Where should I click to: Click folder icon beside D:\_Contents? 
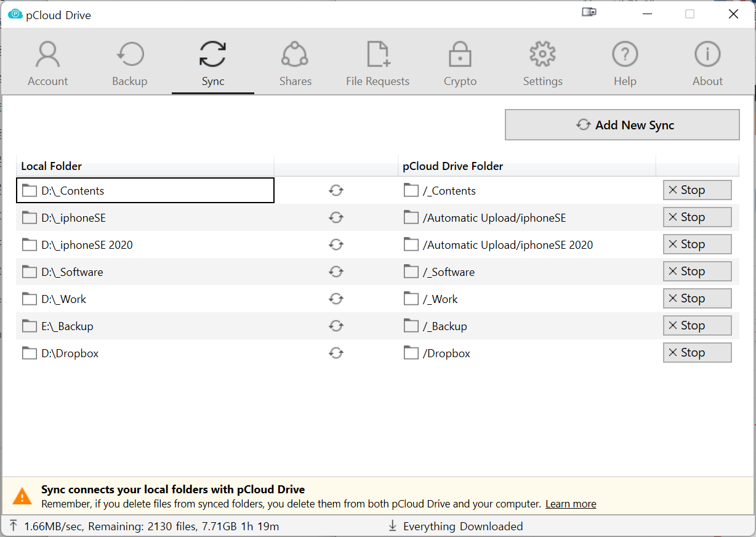click(30, 190)
